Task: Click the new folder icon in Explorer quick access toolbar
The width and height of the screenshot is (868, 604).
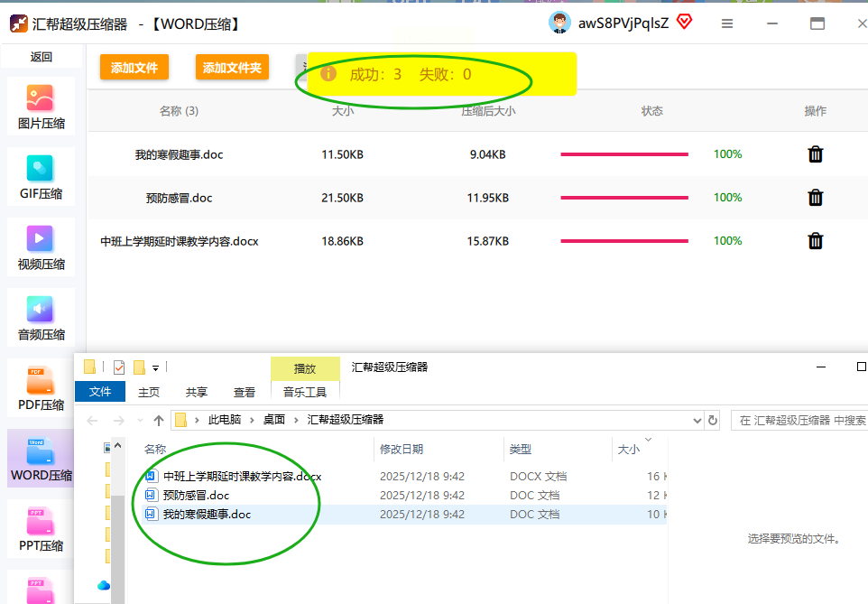Action: 140,367
